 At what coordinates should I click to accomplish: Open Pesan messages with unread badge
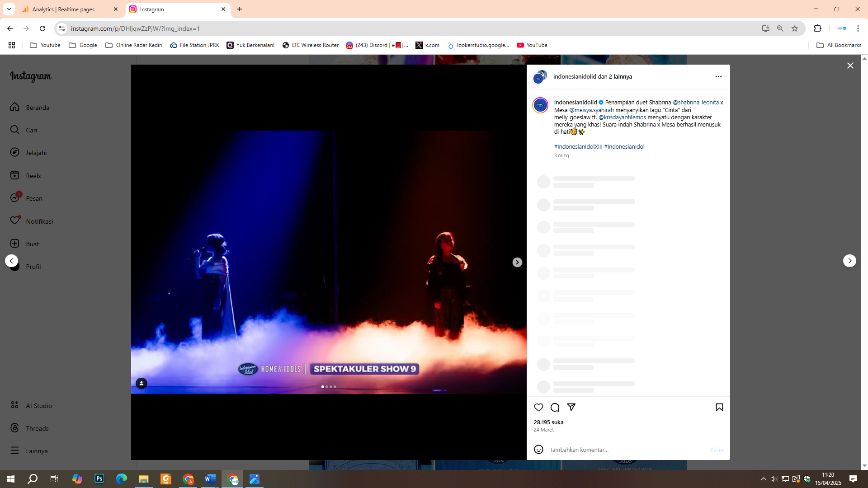pyautogui.click(x=26, y=198)
